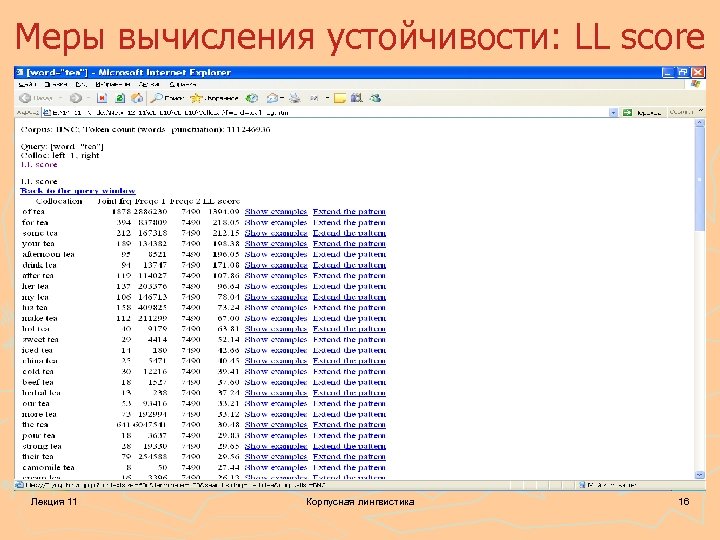Click the Windows flag throbber icon

pyautogui.click(x=696, y=84)
